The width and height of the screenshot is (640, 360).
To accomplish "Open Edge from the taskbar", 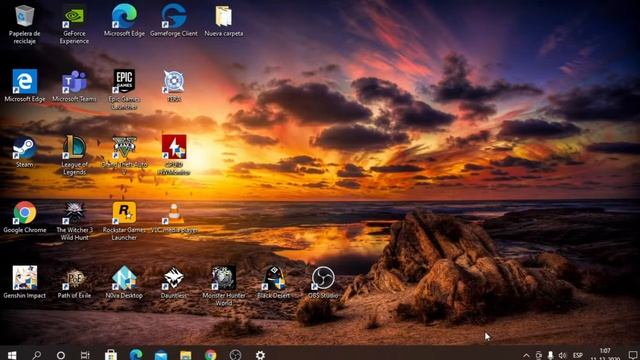I will [136, 355].
